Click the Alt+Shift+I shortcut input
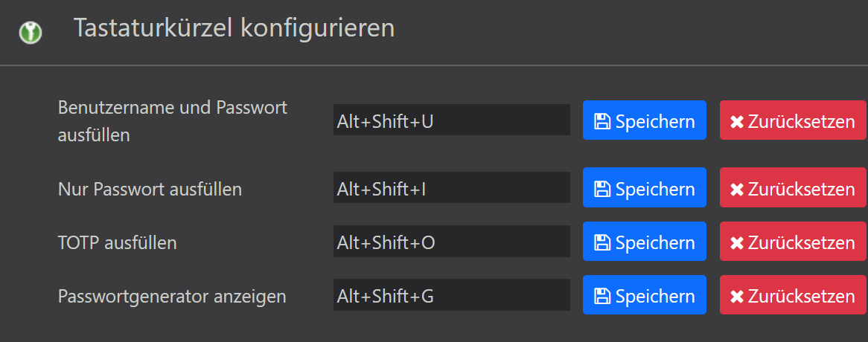The width and height of the screenshot is (868, 342). [x=451, y=188]
